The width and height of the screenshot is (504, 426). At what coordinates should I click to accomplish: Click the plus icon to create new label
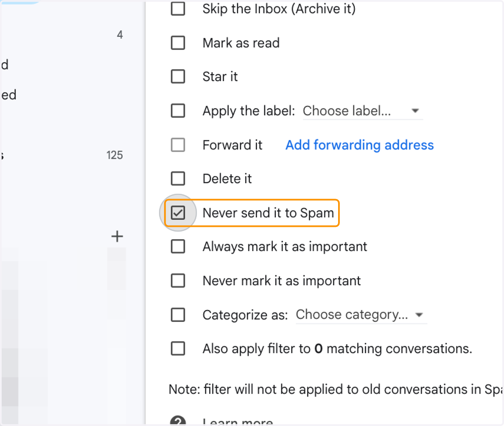(117, 237)
